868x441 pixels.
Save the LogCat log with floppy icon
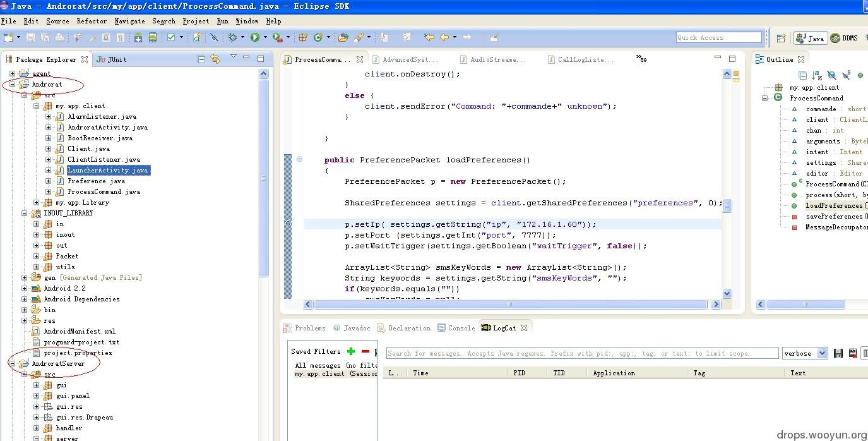coord(838,353)
